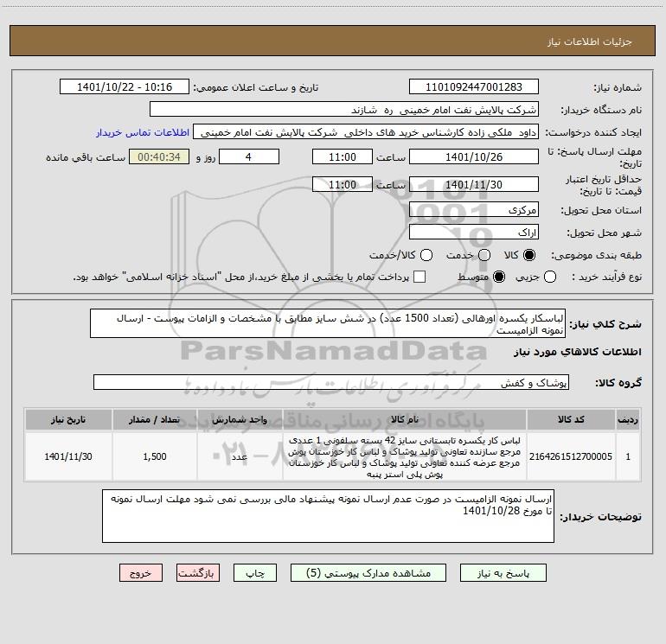666x644 pixels.
Task: Click the ساعت باقی مانده label
Action: 86,157
